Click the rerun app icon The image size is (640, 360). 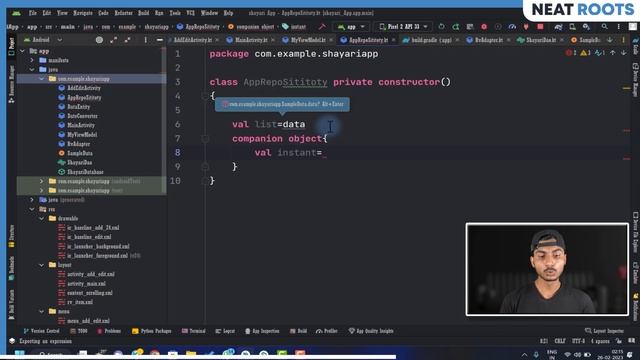(x=441, y=27)
